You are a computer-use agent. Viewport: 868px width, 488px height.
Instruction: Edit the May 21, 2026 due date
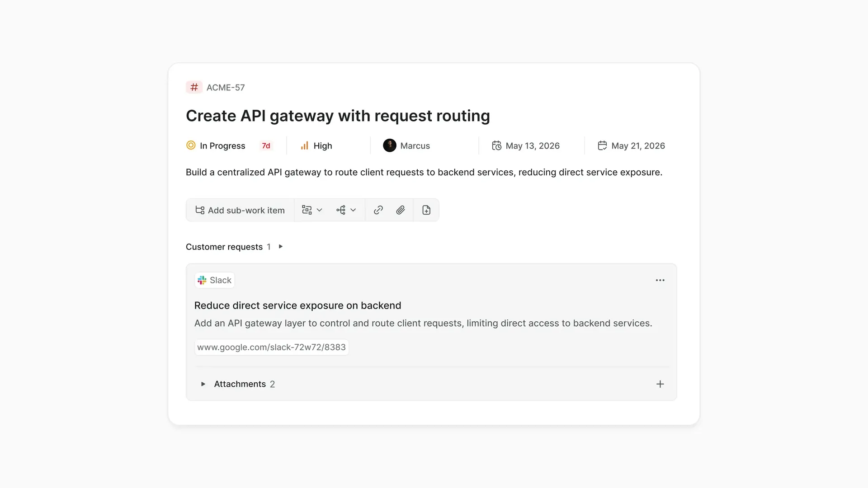click(x=638, y=145)
